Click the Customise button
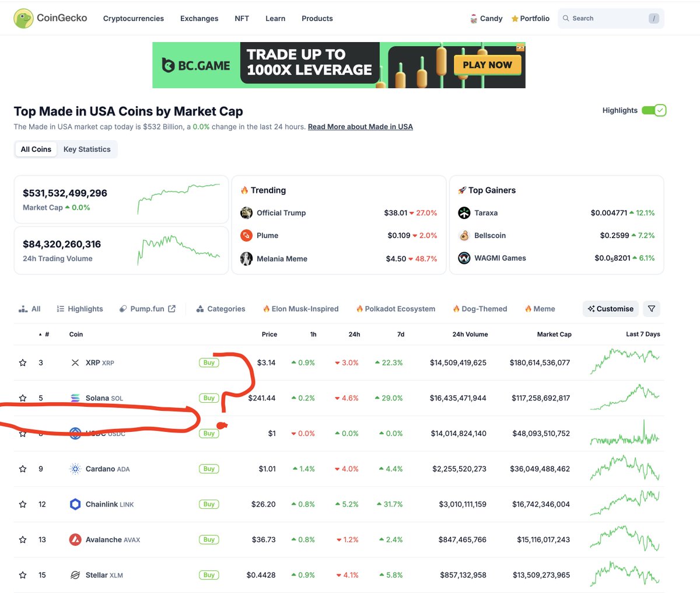 [x=611, y=309]
